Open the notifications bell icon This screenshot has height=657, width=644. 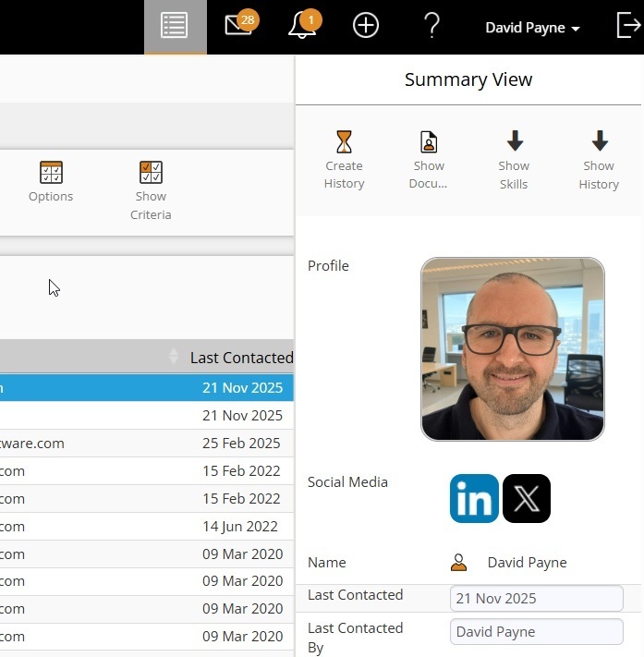point(302,26)
